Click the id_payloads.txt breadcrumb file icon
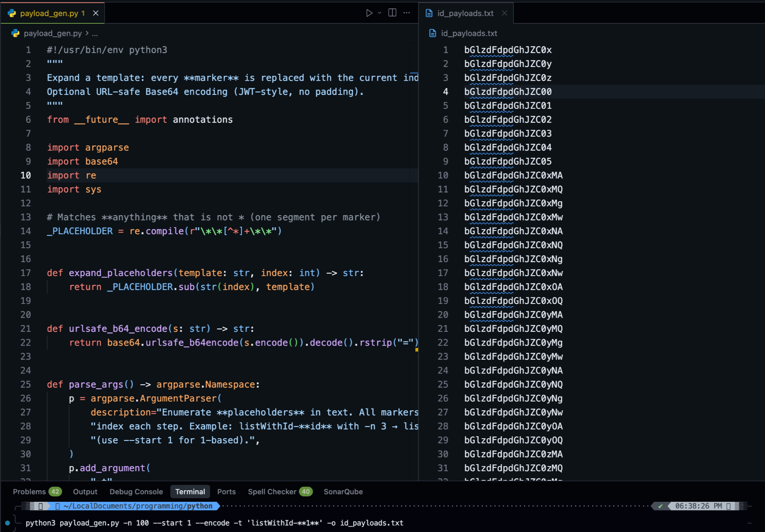765x532 pixels. coord(432,33)
